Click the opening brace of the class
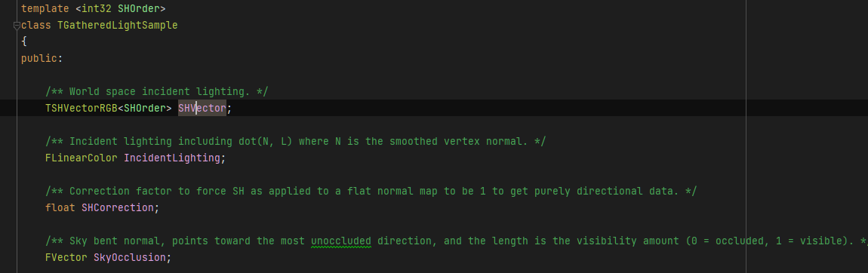Viewport: 868px width, 273px height. (24, 42)
